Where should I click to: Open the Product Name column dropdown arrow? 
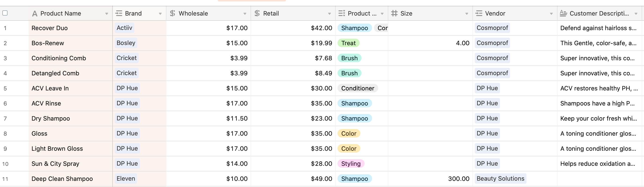tap(107, 14)
